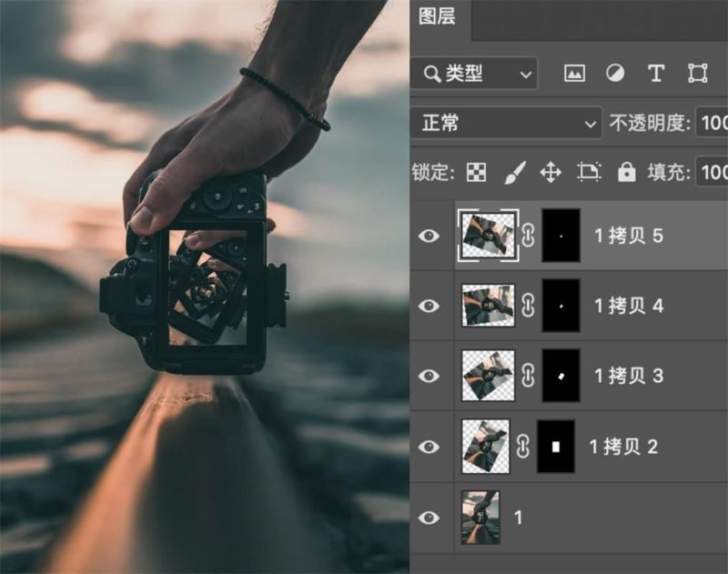Screen dimensions: 728x574
Task: Click the adjustment layer filter icon
Action: pos(615,74)
